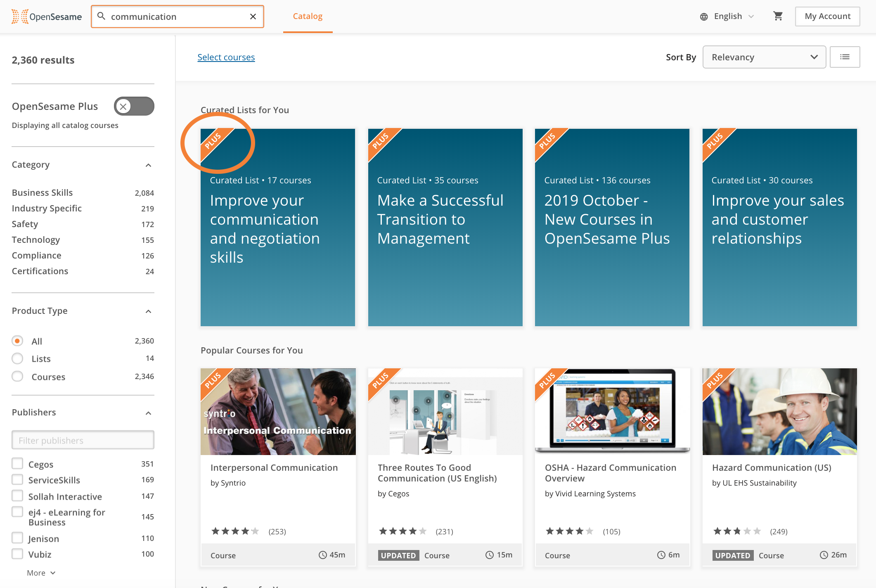Click the Select courses link
This screenshot has height=588, width=876.
click(226, 57)
